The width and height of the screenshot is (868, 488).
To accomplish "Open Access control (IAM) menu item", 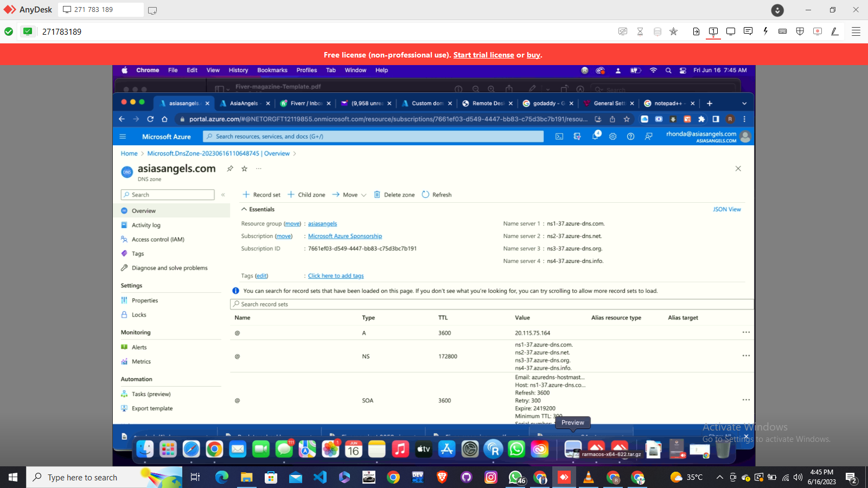I will tap(158, 239).
